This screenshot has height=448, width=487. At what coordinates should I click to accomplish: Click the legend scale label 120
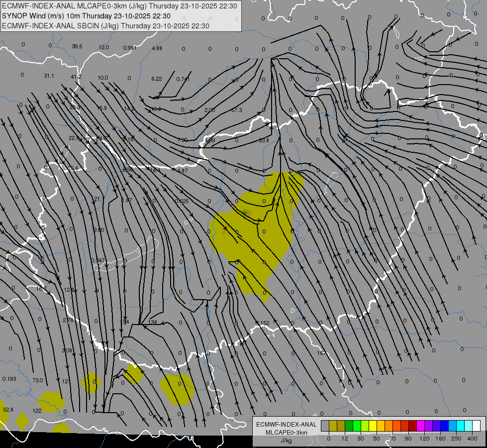tap(424, 439)
